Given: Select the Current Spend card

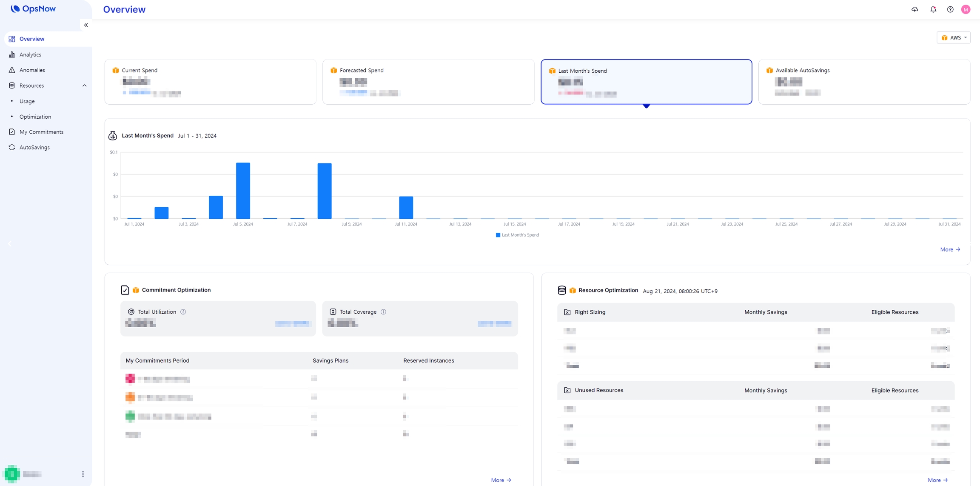Looking at the screenshot, I should click(210, 82).
